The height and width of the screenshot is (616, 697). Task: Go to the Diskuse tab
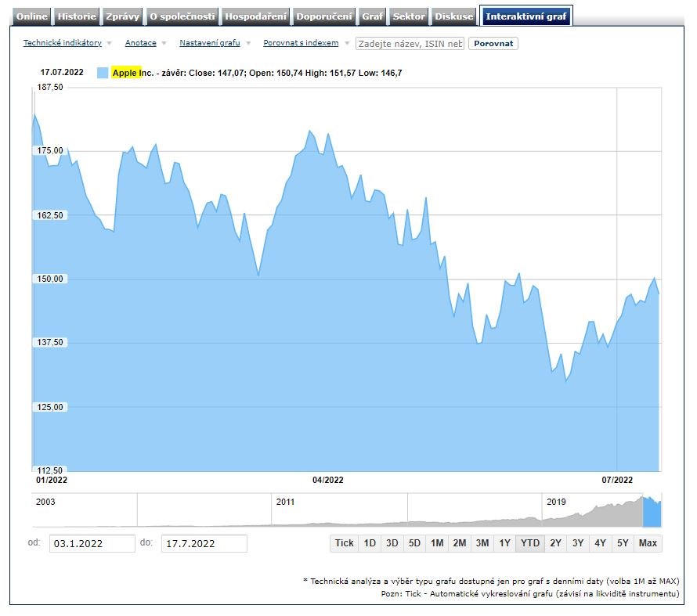(454, 16)
